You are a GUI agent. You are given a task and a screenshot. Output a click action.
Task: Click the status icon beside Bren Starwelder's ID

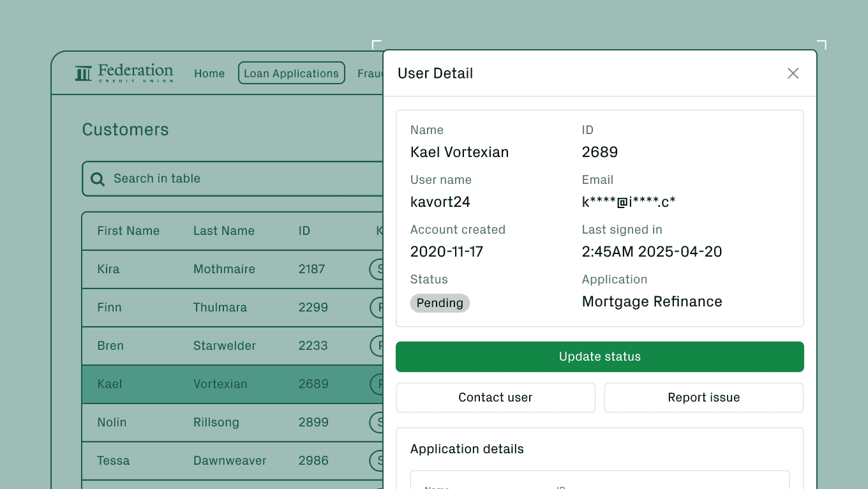point(379,345)
